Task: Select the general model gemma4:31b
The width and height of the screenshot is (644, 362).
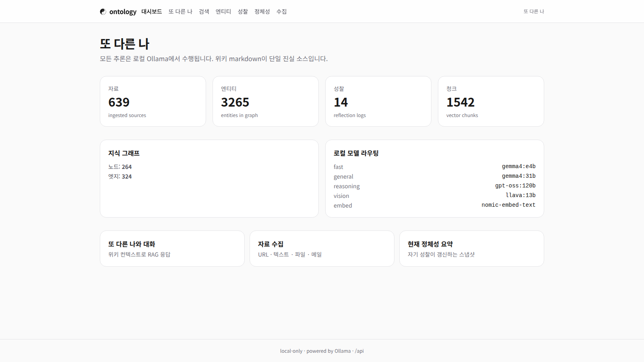Action: coord(518,176)
